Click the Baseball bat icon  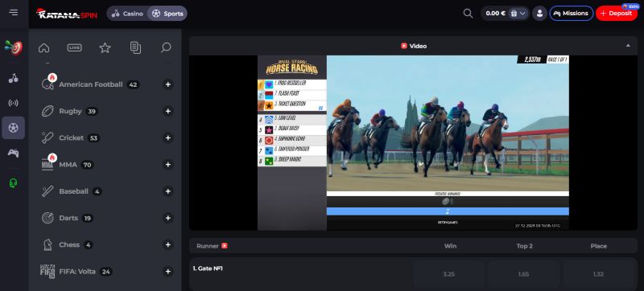click(47, 191)
